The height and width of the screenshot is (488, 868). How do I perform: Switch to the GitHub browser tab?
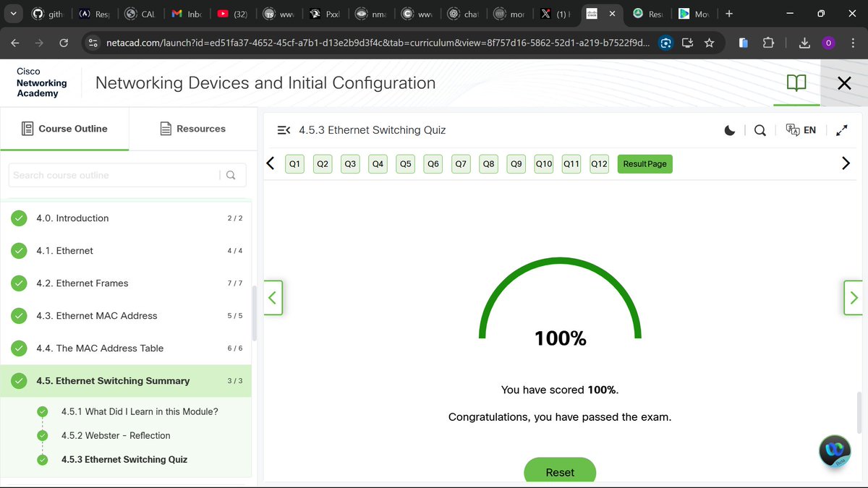pyautogui.click(x=49, y=14)
